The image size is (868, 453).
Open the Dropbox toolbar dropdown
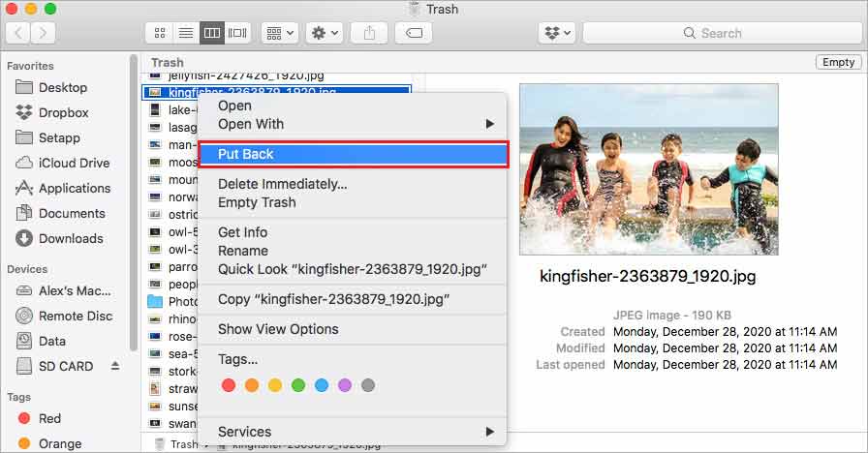557,33
